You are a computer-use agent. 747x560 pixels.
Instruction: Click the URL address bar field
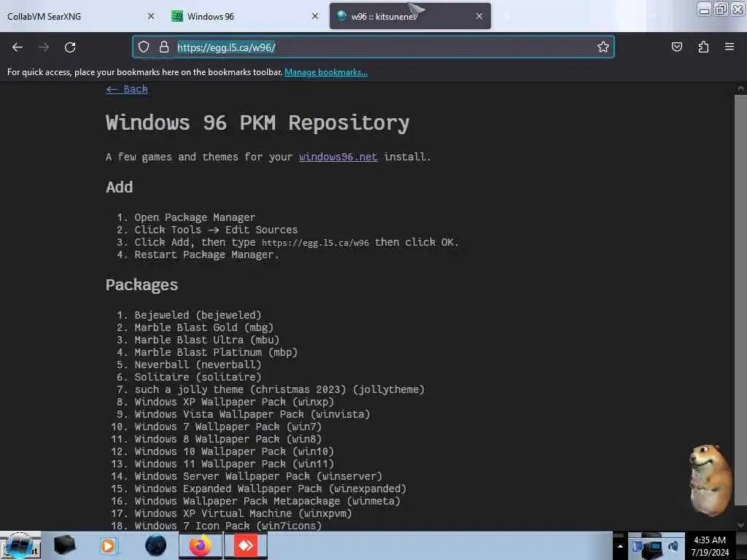pos(373,47)
